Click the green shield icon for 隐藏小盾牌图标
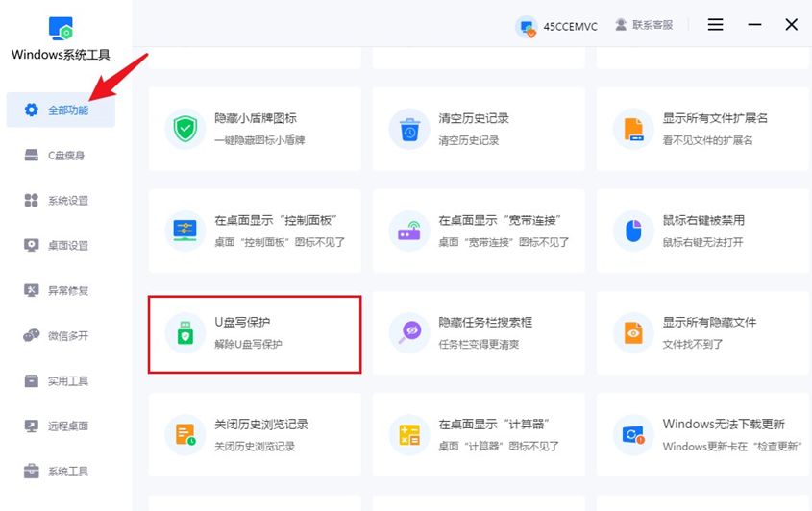The width and height of the screenshot is (812, 511). point(185,129)
